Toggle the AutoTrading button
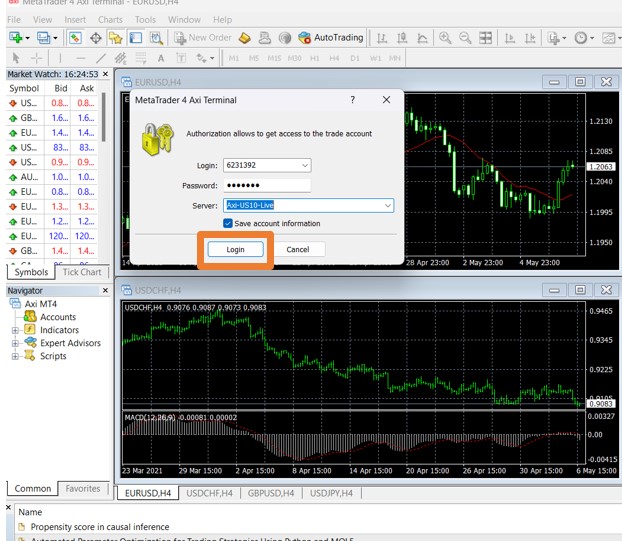Viewport: 622px width, 541px height. click(x=331, y=38)
